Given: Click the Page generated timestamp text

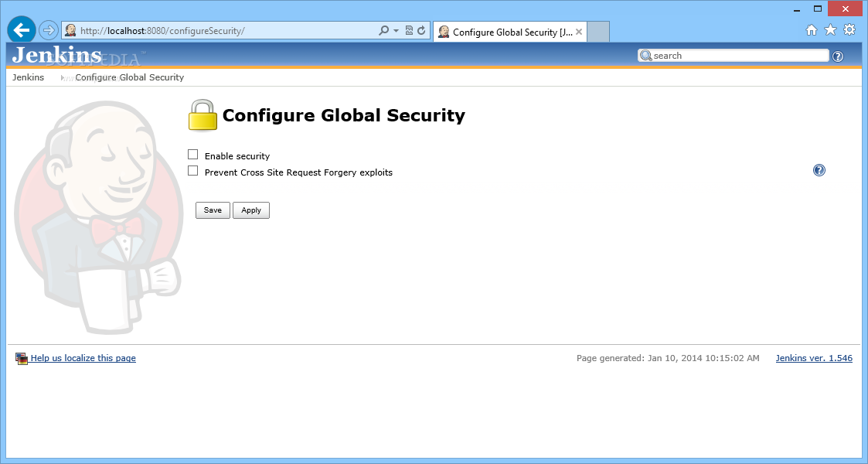Looking at the screenshot, I should (x=668, y=358).
